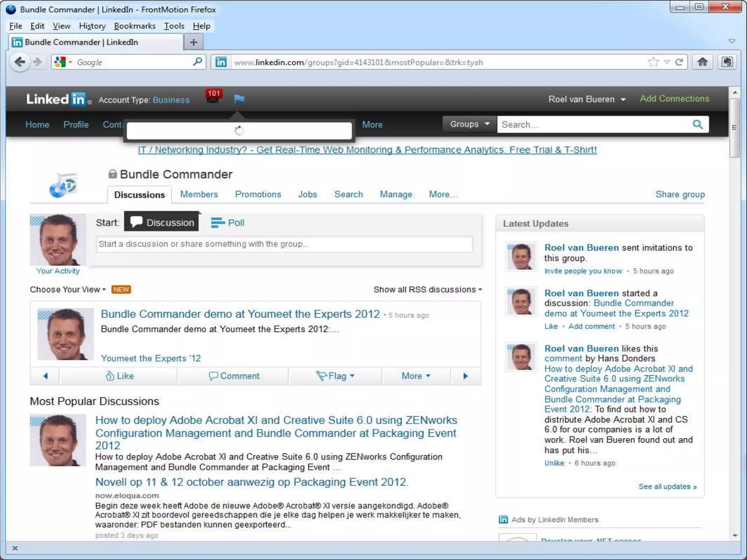Click the search magnifier in Google box
747x560 pixels.
point(197,62)
